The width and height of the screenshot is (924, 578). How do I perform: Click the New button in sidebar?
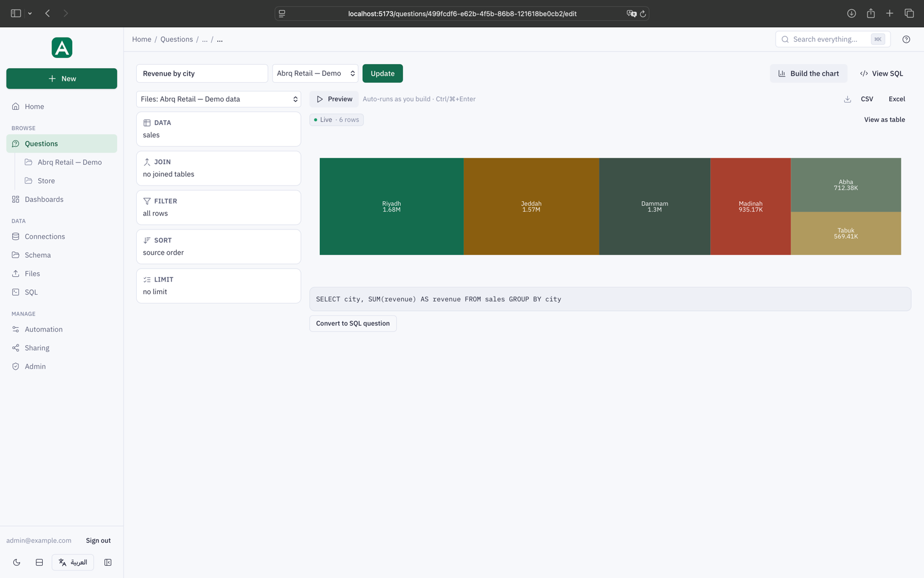[62, 79]
